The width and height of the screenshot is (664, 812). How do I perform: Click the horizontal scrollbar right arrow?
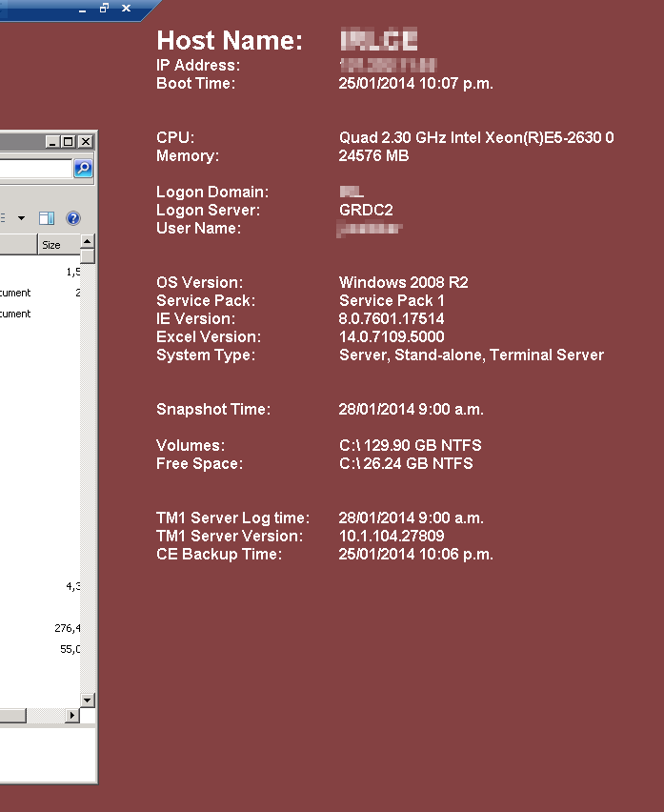point(71,716)
